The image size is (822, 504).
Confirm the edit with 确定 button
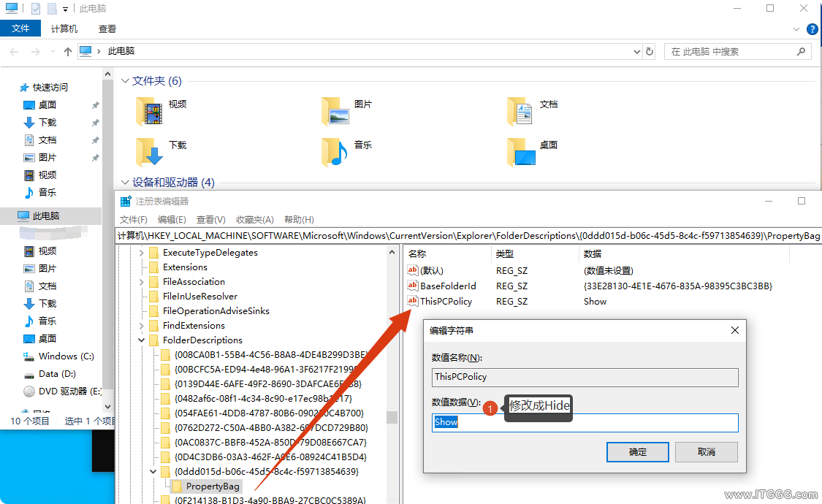click(637, 452)
